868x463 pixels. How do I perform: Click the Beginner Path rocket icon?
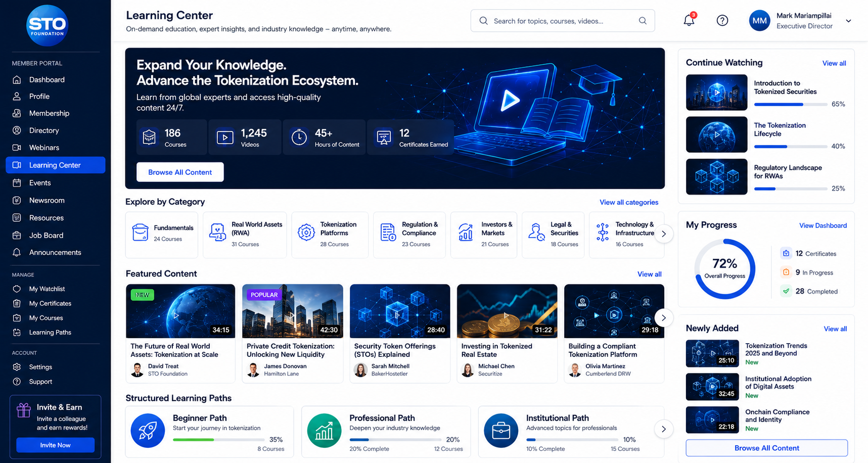pos(148,431)
